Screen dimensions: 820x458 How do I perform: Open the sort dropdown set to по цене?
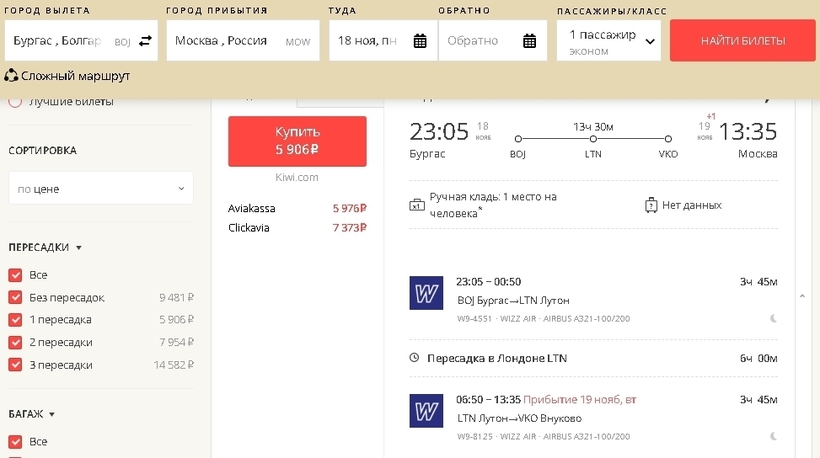point(100,188)
